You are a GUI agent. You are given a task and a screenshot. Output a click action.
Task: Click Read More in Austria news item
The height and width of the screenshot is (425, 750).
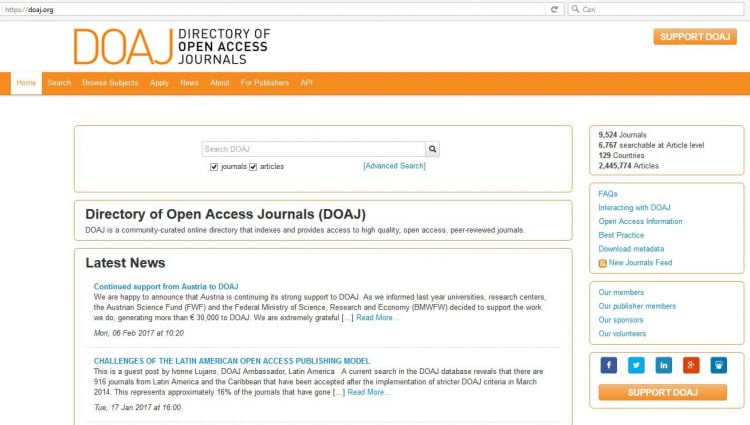pyautogui.click(x=375, y=317)
